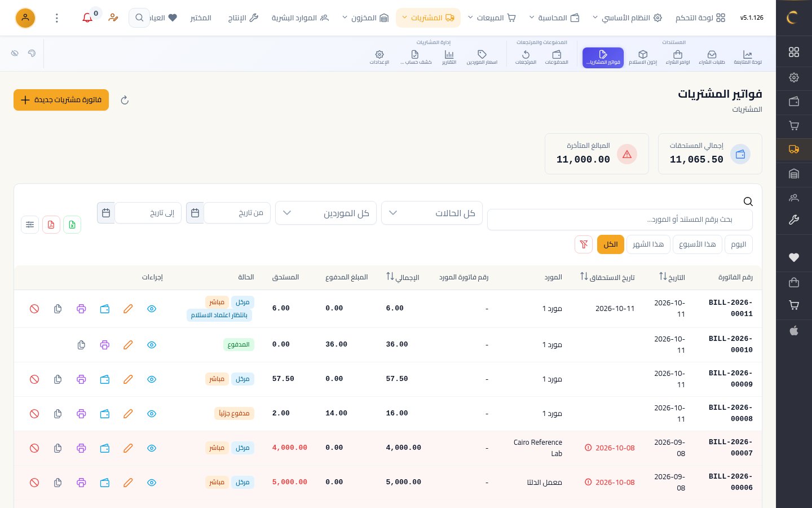Viewport: 812px width, 508px height.
Task: Select the هذا الشهر period filter
Action: 648,244
